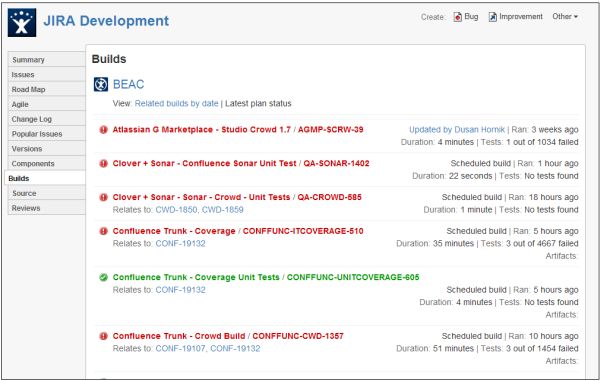This screenshot has width=600, height=381.
Task: Switch to the Versions tab
Action: pos(46,149)
